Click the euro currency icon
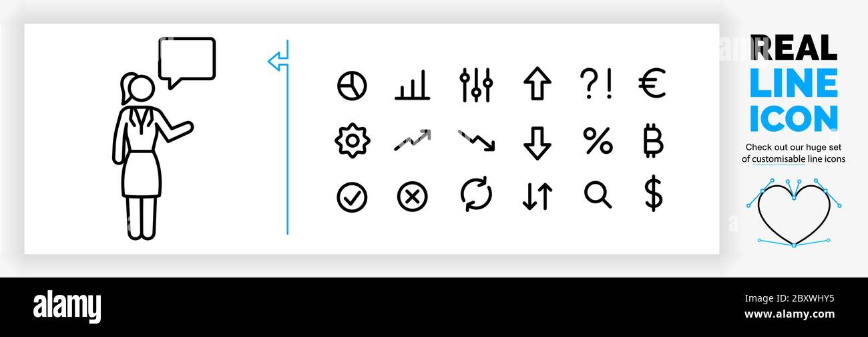 click(652, 84)
